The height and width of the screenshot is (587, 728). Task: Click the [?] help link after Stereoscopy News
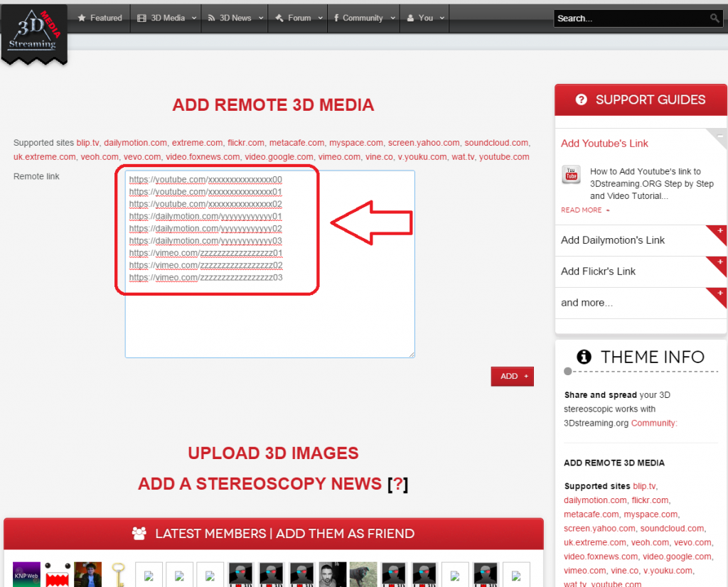pyautogui.click(x=398, y=484)
